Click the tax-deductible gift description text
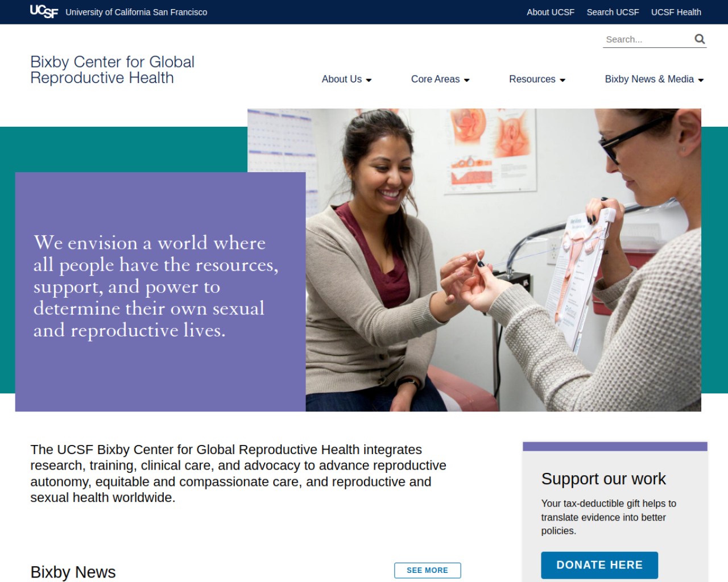The width and height of the screenshot is (728, 582). (609, 517)
